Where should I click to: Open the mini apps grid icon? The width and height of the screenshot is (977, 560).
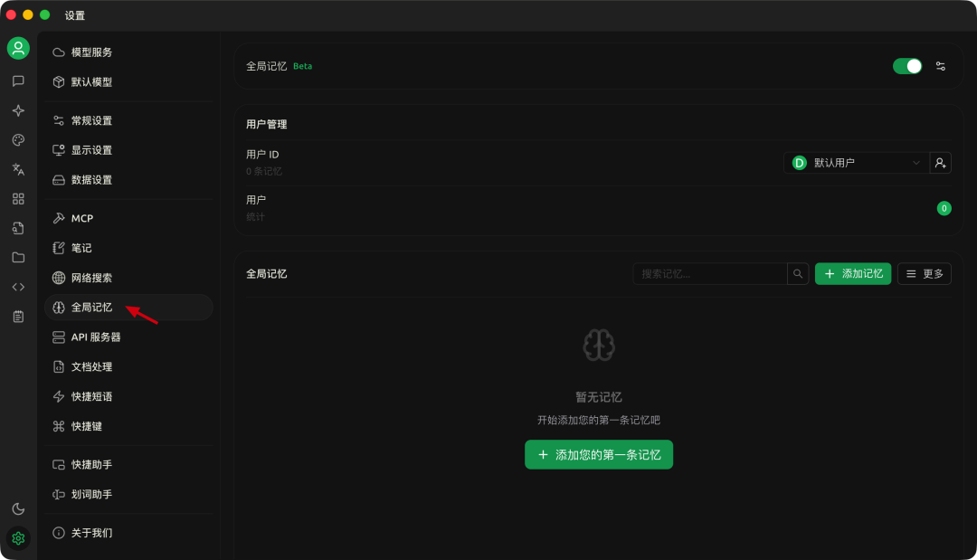coord(18,198)
